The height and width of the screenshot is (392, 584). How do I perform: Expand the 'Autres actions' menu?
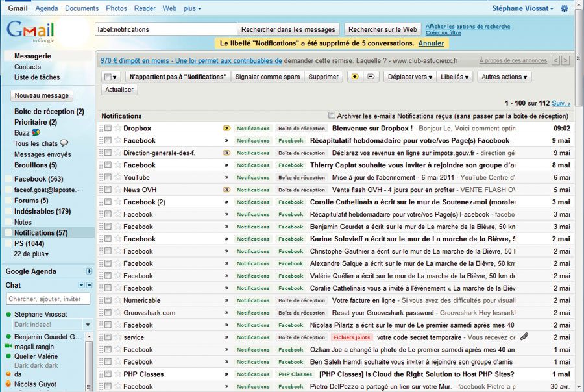click(504, 77)
